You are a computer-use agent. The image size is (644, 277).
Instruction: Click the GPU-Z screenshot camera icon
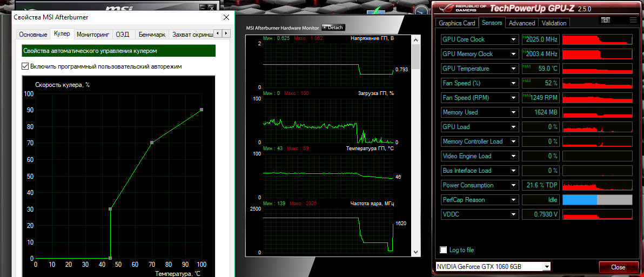click(606, 20)
